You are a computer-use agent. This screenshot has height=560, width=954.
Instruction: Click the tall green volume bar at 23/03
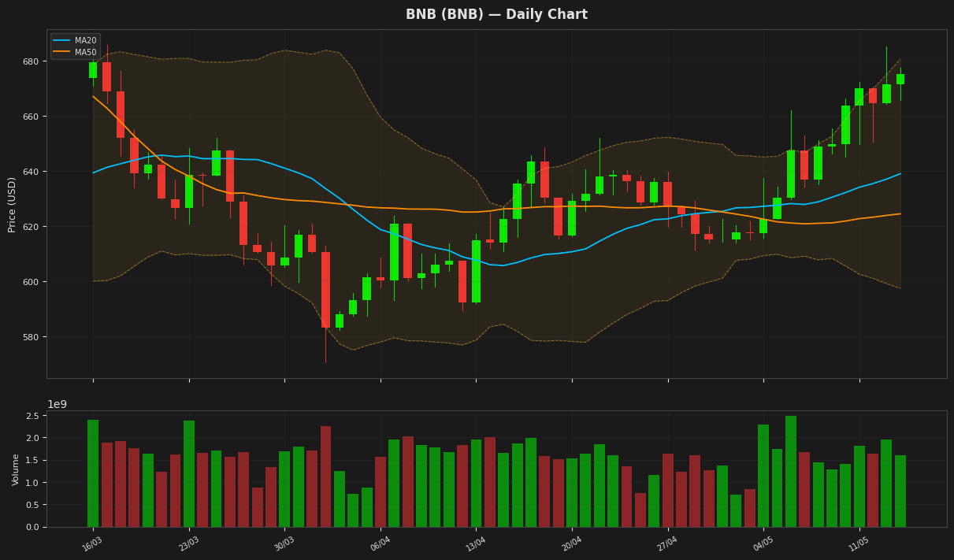pyautogui.click(x=189, y=473)
